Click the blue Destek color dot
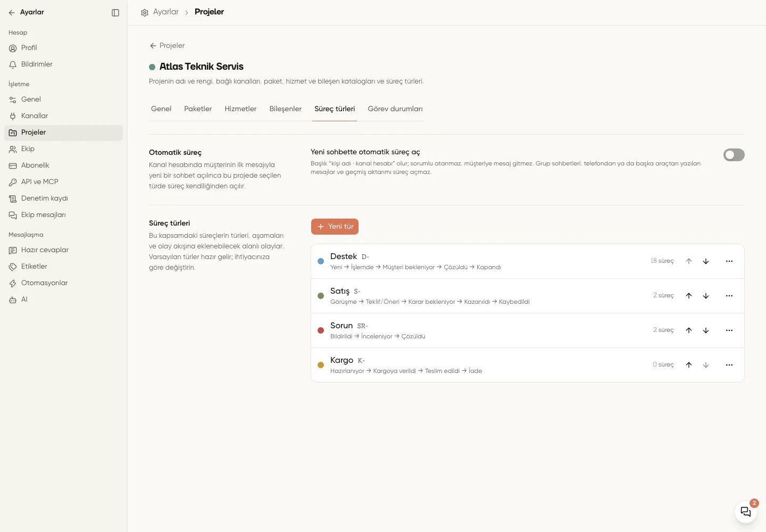The height and width of the screenshot is (532, 766). tap(321, 261)
